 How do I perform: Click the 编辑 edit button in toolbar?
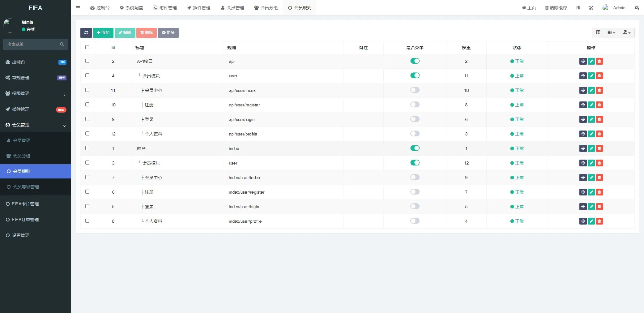tap(125, 33)
